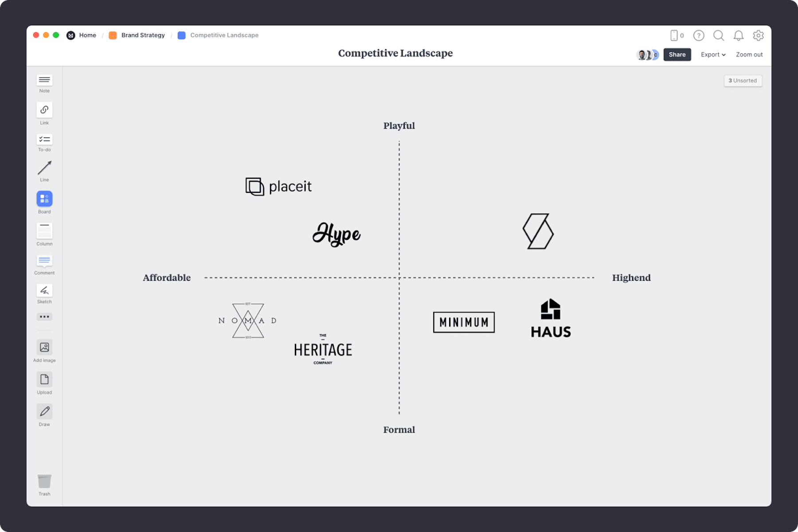Select the Hype logo on the board
Screen dimensions: 798x532
coord(337,234)
